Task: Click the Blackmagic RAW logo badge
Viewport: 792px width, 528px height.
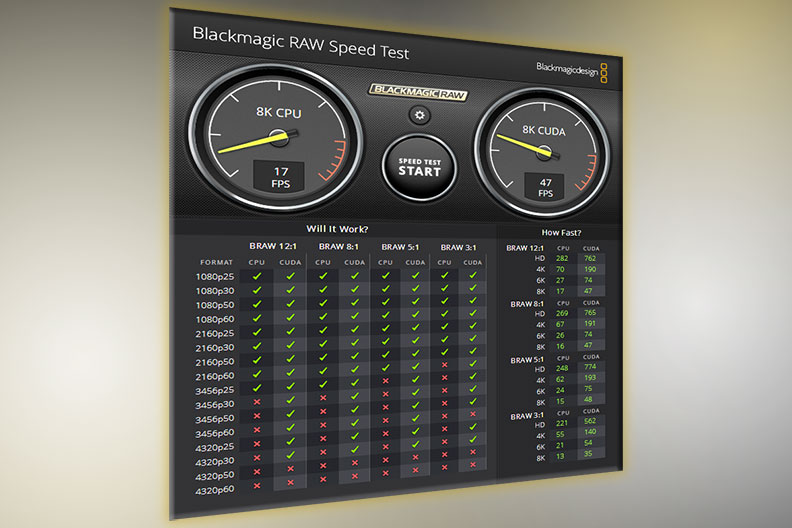Action: click(418, 92)
